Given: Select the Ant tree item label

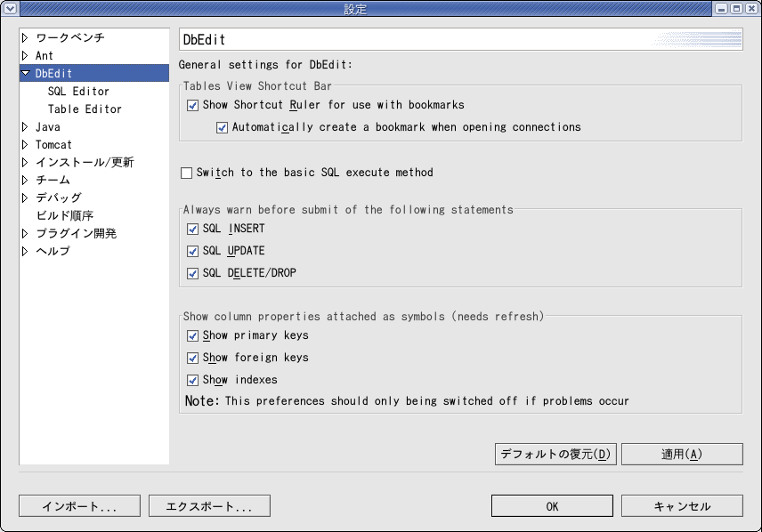Looking at the screenshot, I should point(45,55).
